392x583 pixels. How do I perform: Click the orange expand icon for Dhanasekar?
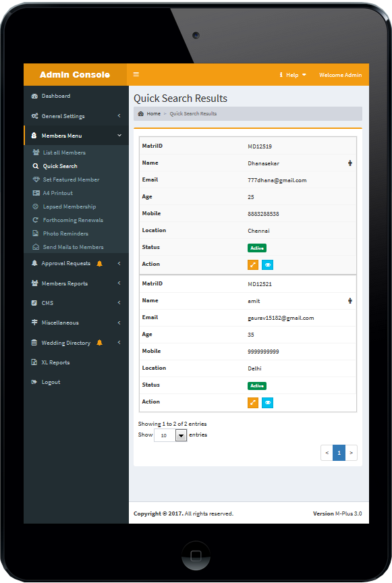(x=253, y=265)
